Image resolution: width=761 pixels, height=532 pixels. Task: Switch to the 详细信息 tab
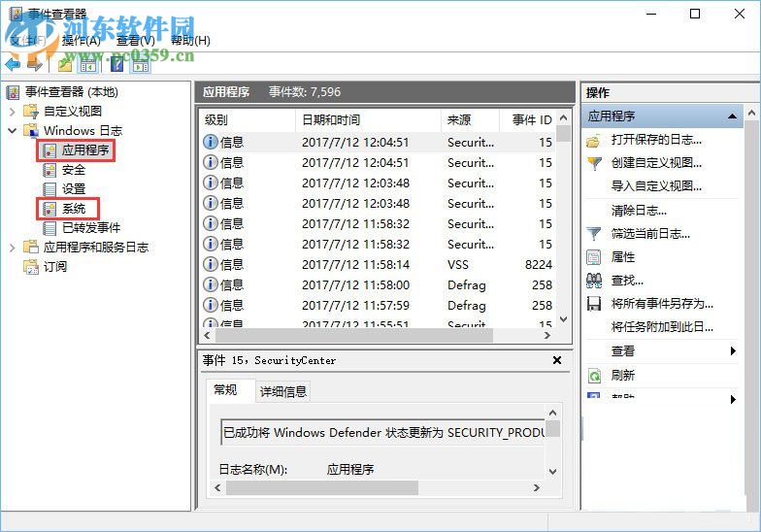[283, 392]
